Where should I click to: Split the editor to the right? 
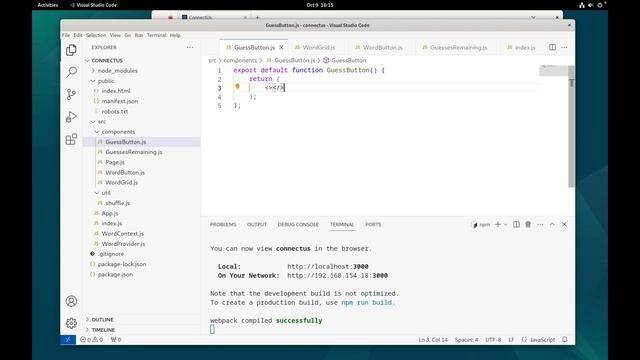pos(552,47)
